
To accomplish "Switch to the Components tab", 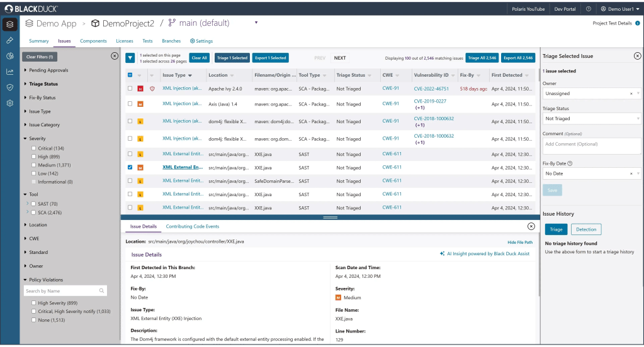I will coord(93,41).
